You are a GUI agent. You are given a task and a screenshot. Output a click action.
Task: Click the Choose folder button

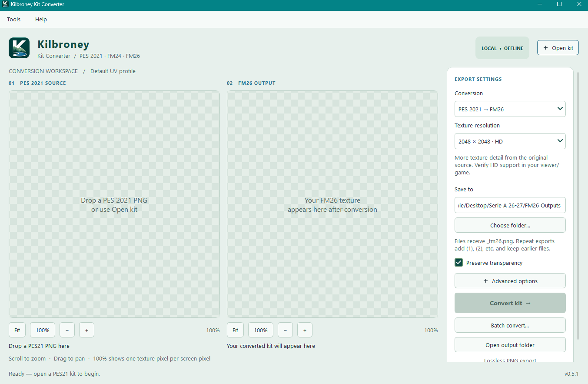[x=510, y=225]
